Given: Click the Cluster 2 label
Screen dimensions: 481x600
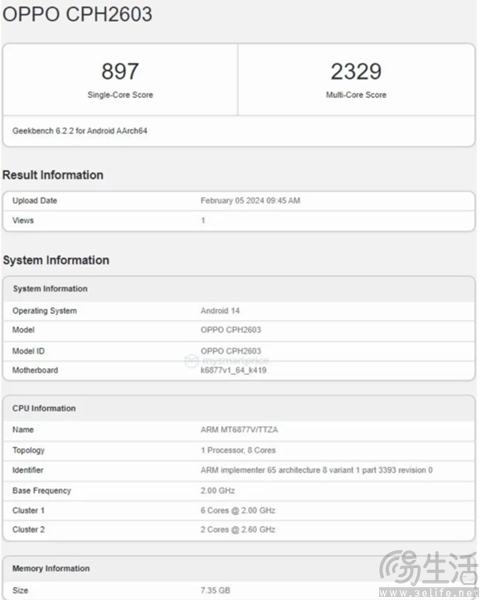Looking at the screenshot, I should [28, 530].
